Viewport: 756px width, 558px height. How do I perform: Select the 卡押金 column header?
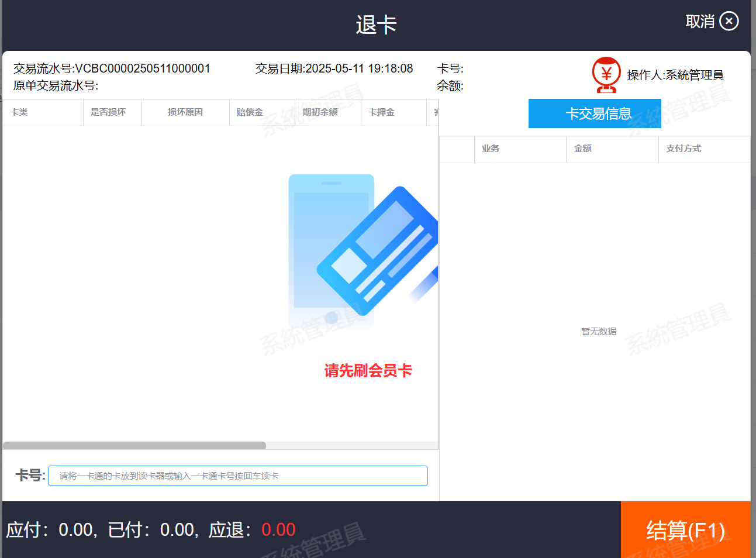click(382, 112)
